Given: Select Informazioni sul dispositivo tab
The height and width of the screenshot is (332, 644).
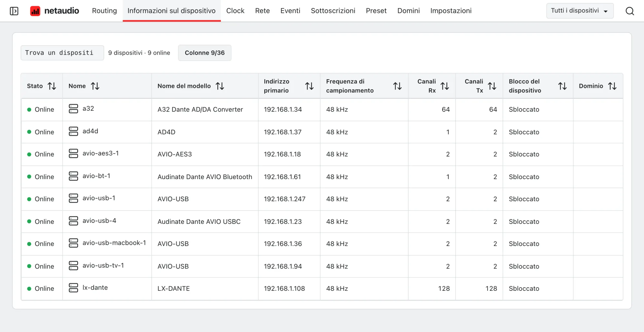Looking at the screenshot, I should [x=172, y=11].
